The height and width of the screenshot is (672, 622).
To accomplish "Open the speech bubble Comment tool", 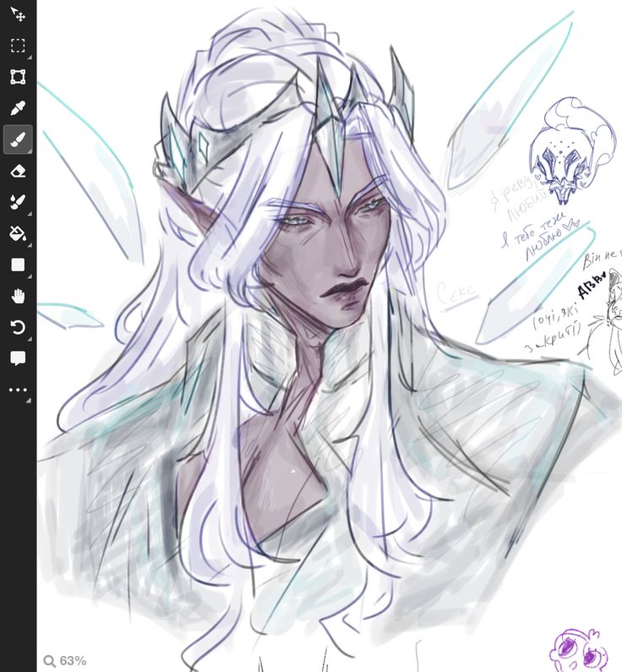I will click(x=18, y=358).
